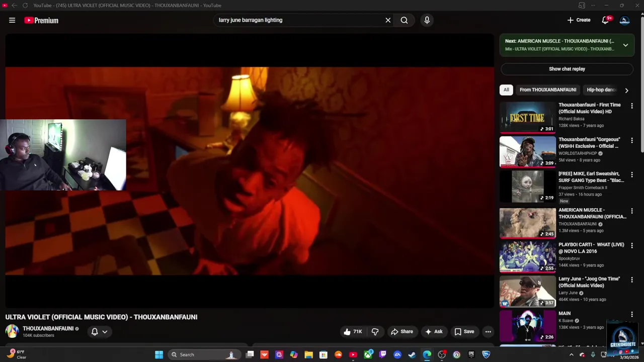Open options for MAIN video
The width and height of the screenshot is (644, 362).
pos(632,314)
